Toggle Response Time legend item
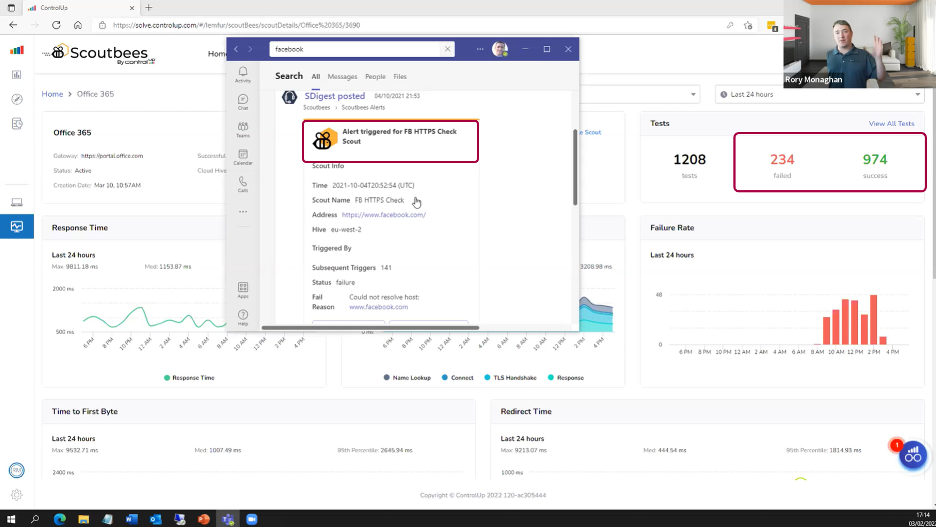936x528 pixels. click(189, 378)
